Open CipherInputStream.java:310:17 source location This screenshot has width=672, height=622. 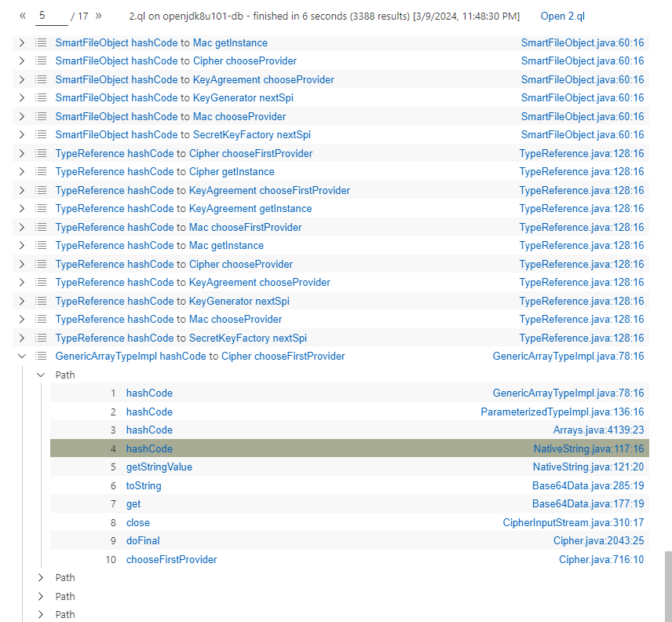pos(573,523)
